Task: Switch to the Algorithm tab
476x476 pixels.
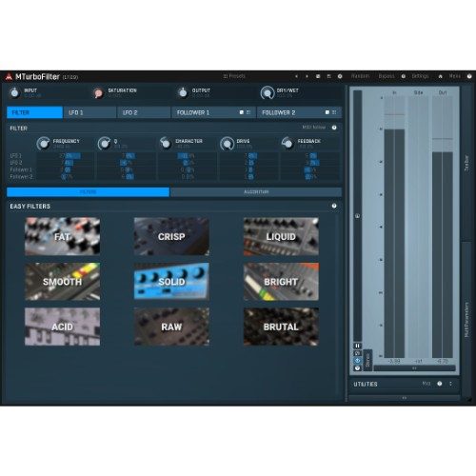Action: 256,192
